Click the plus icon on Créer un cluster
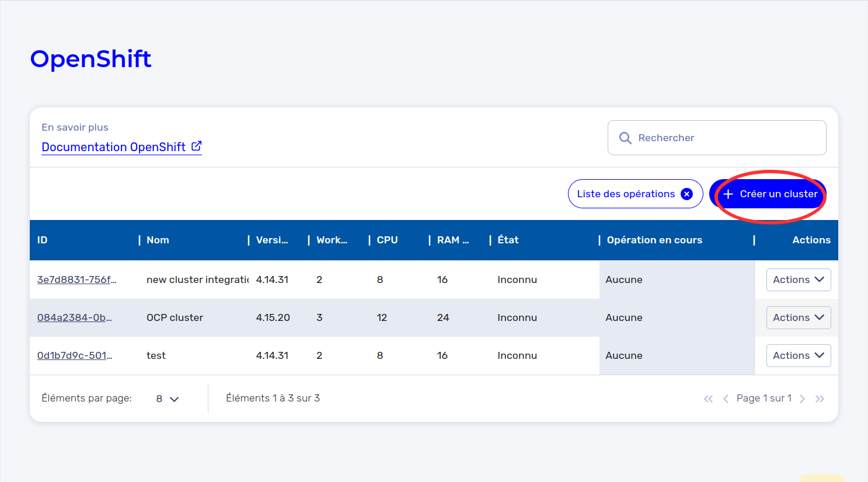 point(728,194)
